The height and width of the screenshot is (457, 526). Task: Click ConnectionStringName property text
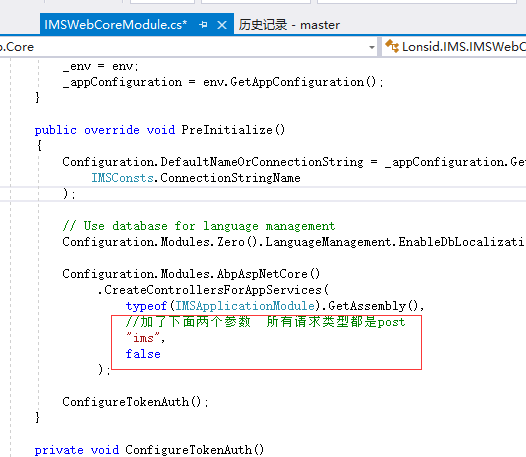click(230, 178)
